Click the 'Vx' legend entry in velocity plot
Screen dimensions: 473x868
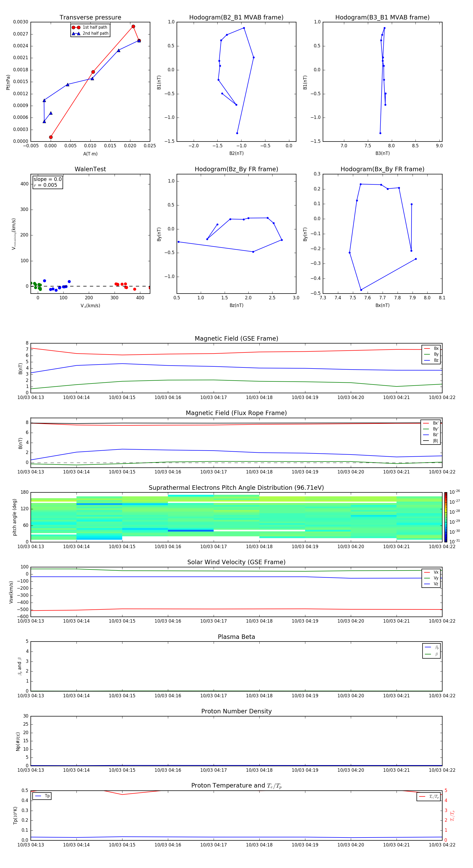[x=431, y=572]
